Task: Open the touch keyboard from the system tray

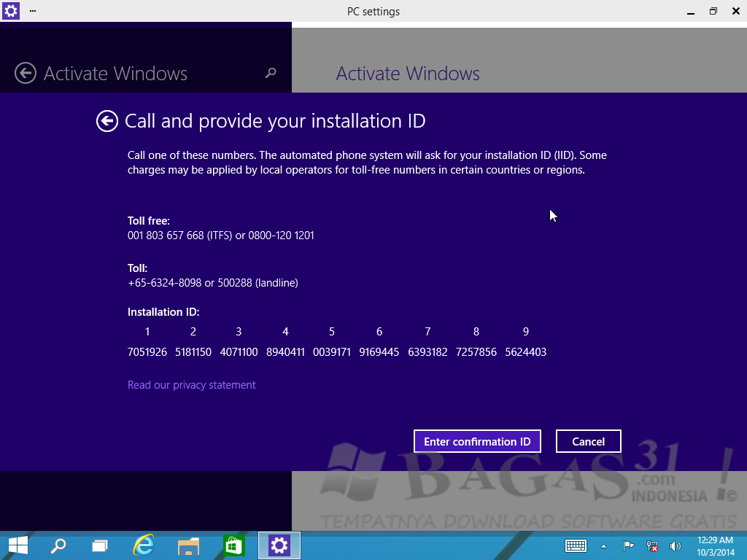Action: pos(576,545)
